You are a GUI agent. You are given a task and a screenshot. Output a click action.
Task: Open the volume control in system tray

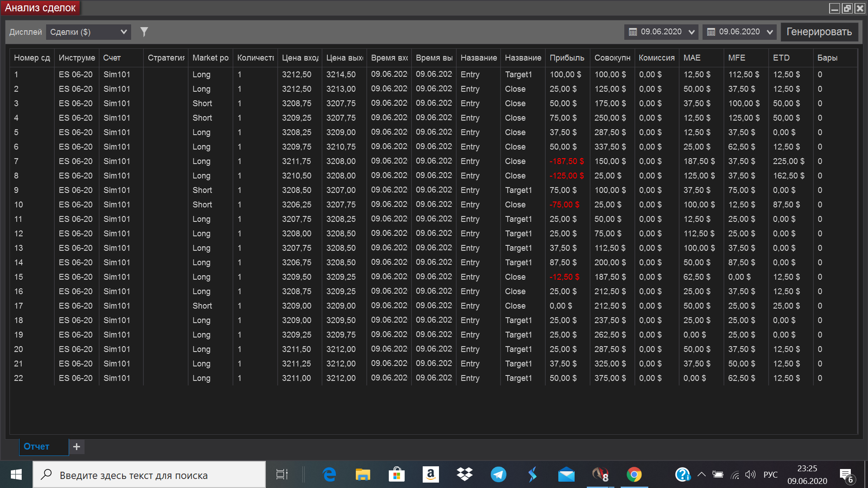[x=750, y=474]
